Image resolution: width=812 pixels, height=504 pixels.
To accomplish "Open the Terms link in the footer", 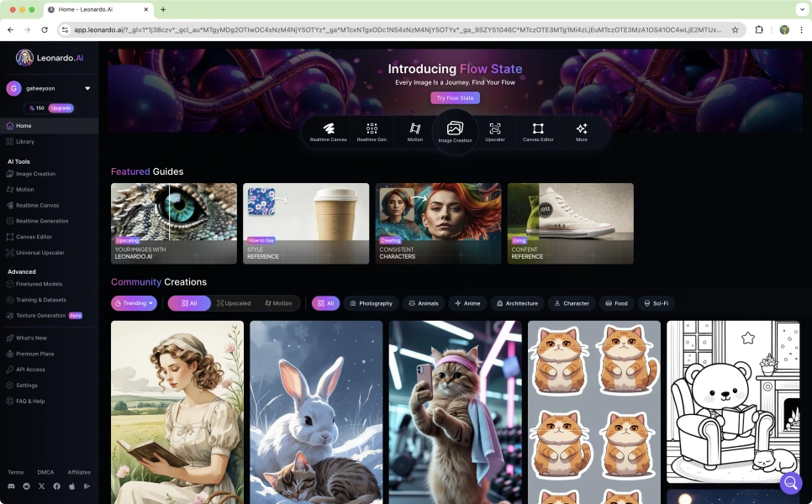I will pyautogui.click(x=15, y=472).
